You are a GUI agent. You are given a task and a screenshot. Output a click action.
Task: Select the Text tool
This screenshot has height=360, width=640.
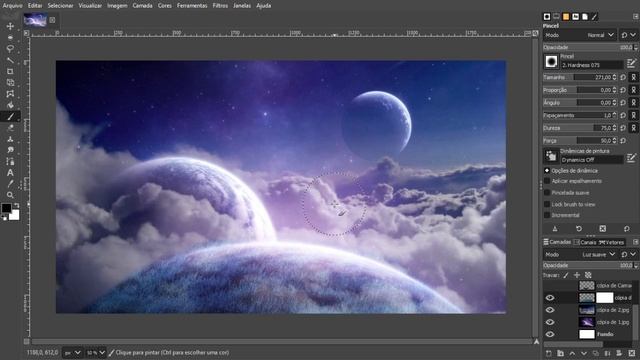[x=10, y=173]
